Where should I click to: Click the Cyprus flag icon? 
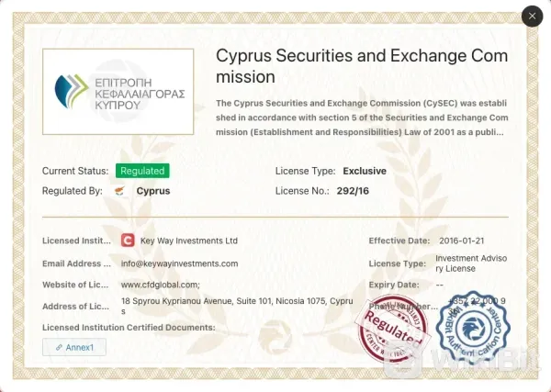(121, 191)
